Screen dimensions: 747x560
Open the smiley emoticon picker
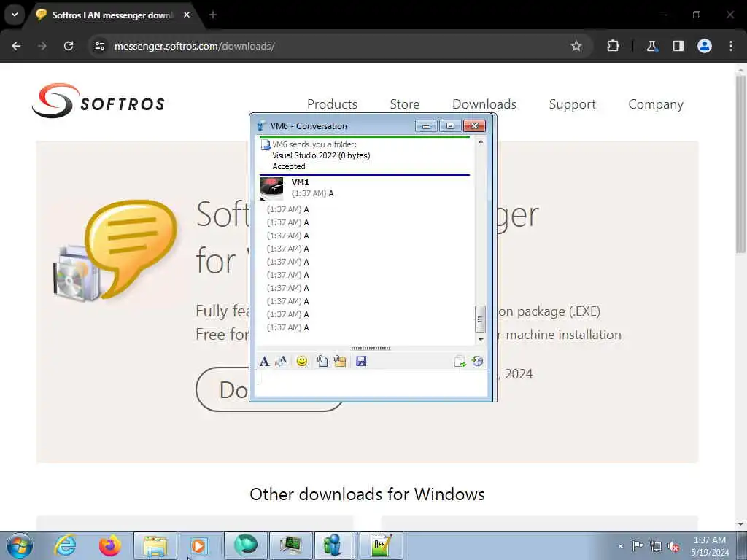[x=301, y=362]
